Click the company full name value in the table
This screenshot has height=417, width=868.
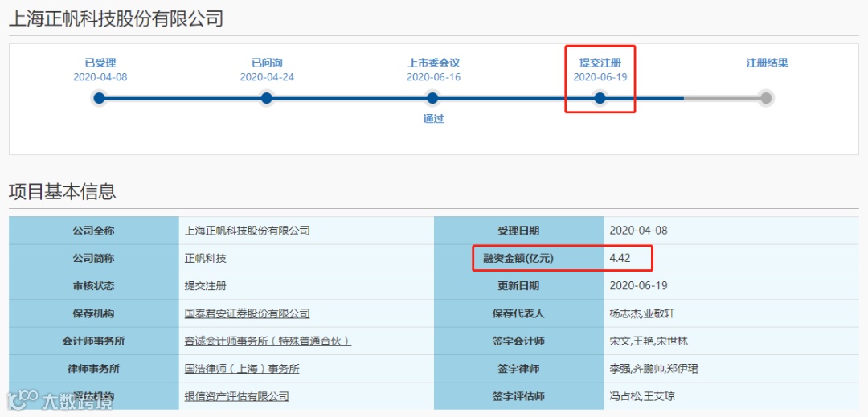247,231
